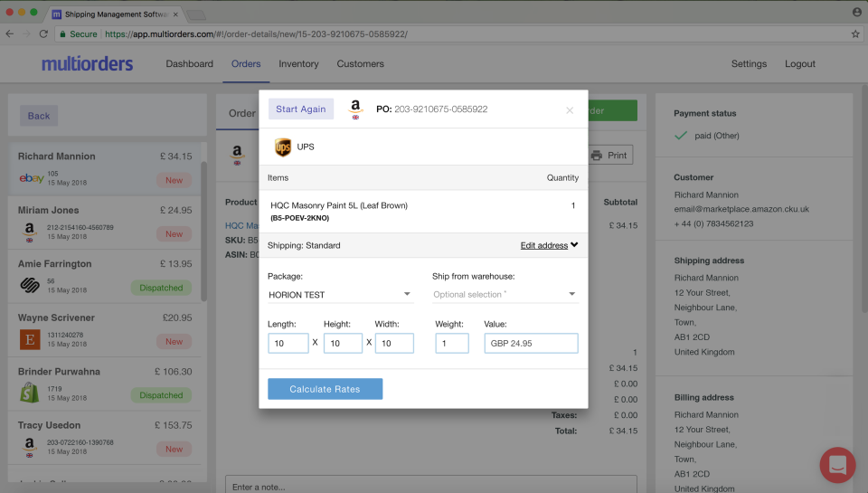This screenshot has width=868, height=493.
Task: Click Calculate Rates button
Action: [325, 389]
